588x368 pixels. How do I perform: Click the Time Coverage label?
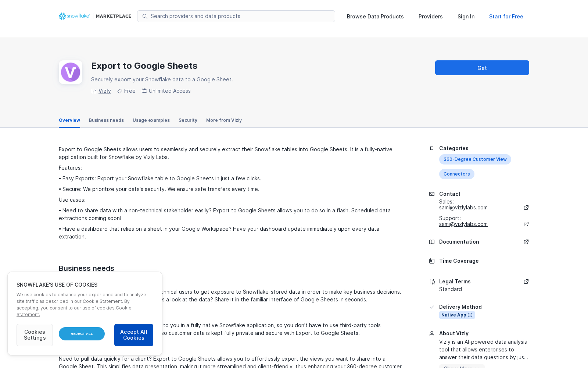click(459, 261)
